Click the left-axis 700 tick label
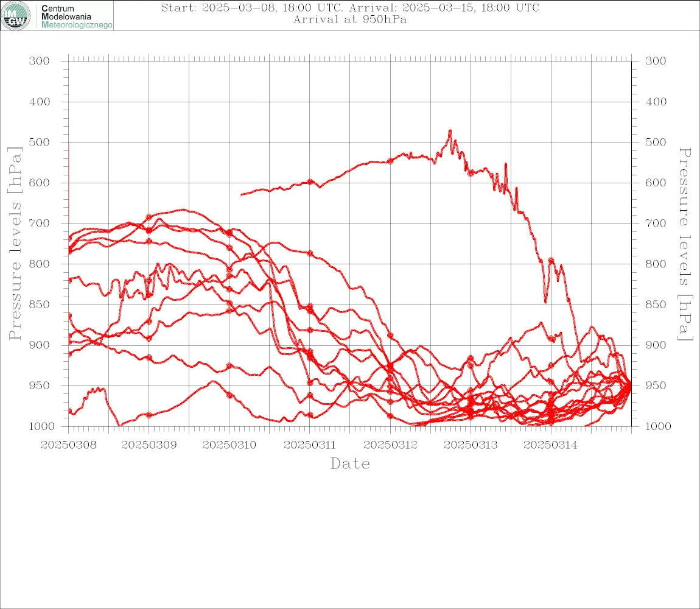Image resolution: width=700 pixels, height=609 pixels. pyautogui.click(x=40, y=223)
